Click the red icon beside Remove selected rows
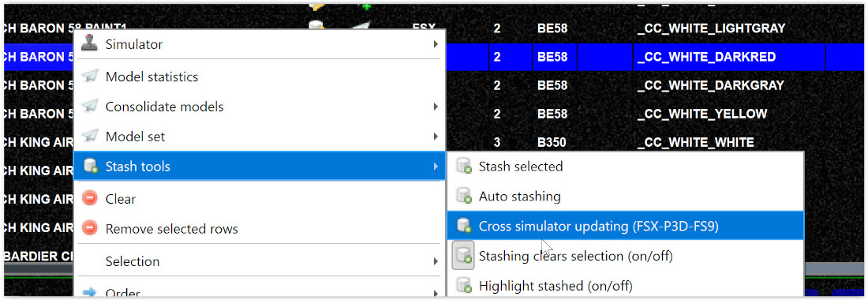868x300 pixels. (89, 228)
